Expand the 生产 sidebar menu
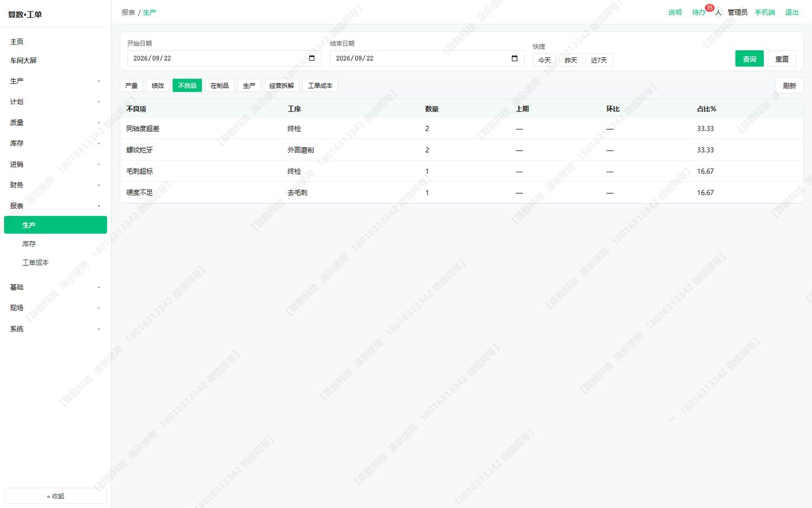This screenshot has height=508, width=812. (55, 81)
